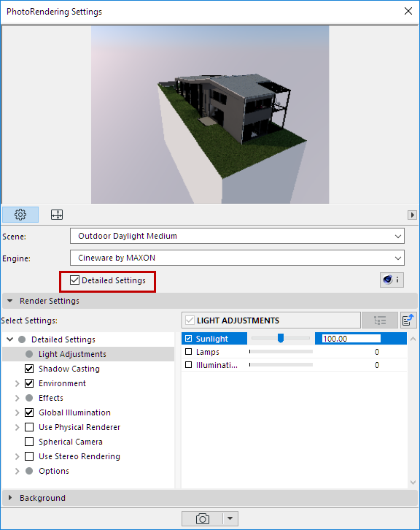Expand the Effects tree node
This screenshot has height=530, width=420.
tap(17, 398)
